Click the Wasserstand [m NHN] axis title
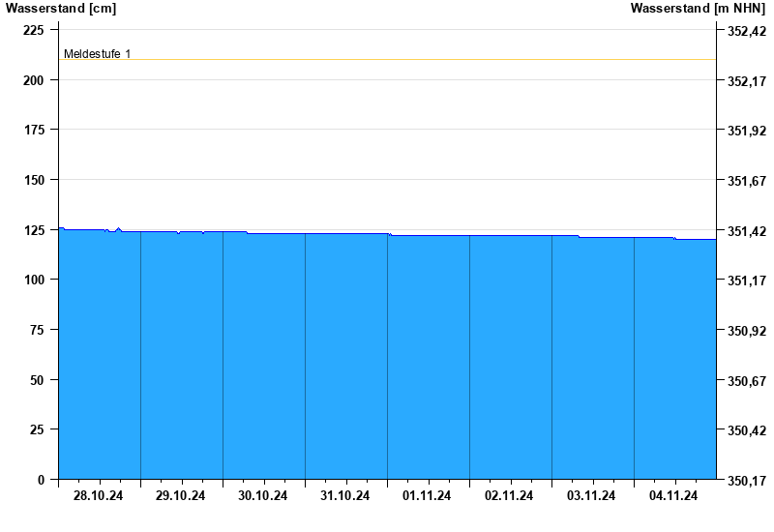 (698, 9)
